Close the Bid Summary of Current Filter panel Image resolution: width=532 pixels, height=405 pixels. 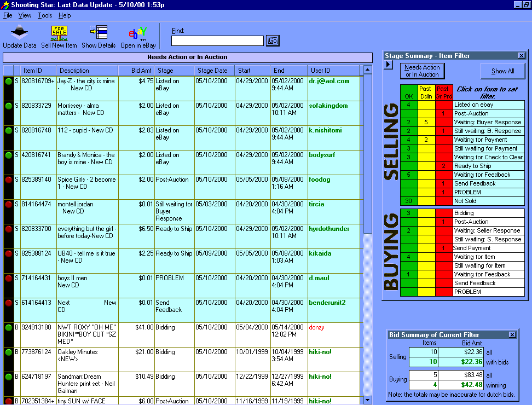[512, 335]
